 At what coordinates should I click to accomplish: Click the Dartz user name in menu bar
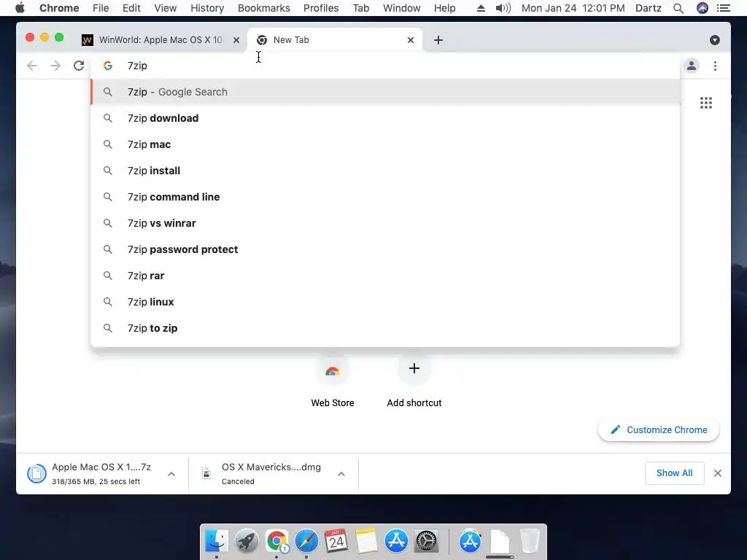point(649,8)
